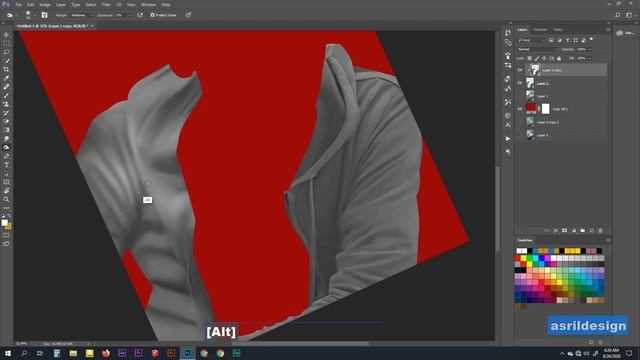
Task: Open the workspace switcher button
Action: (x=629, y=15)
